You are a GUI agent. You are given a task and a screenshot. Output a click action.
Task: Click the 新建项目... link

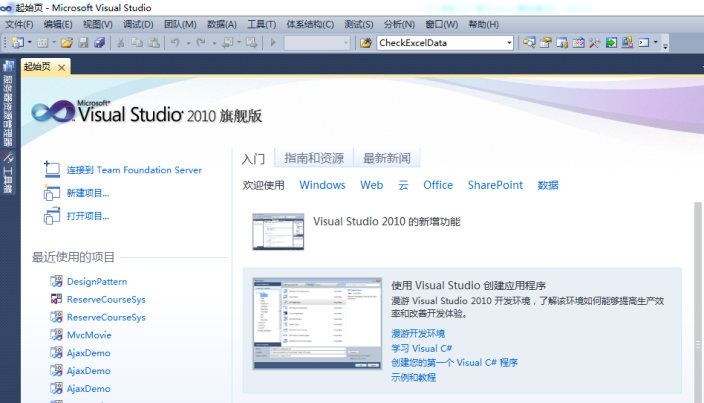(88, 193)
